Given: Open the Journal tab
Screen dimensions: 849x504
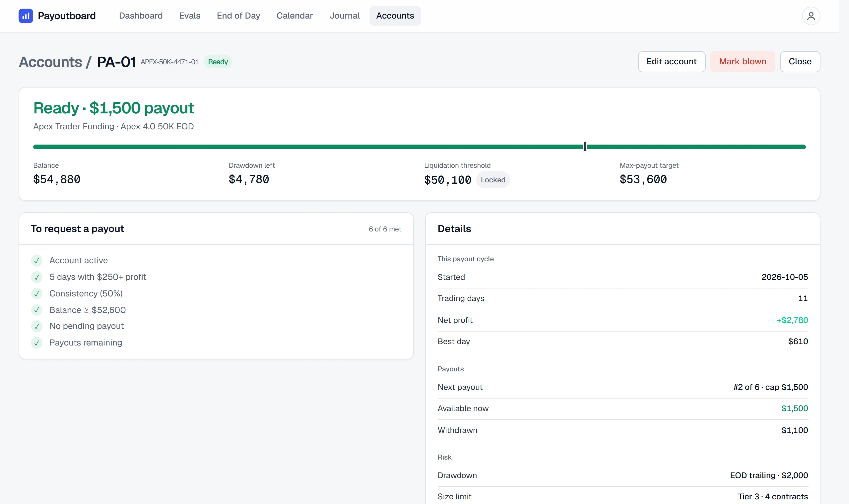Looking at the screenshot, I should tap(344, 16).
